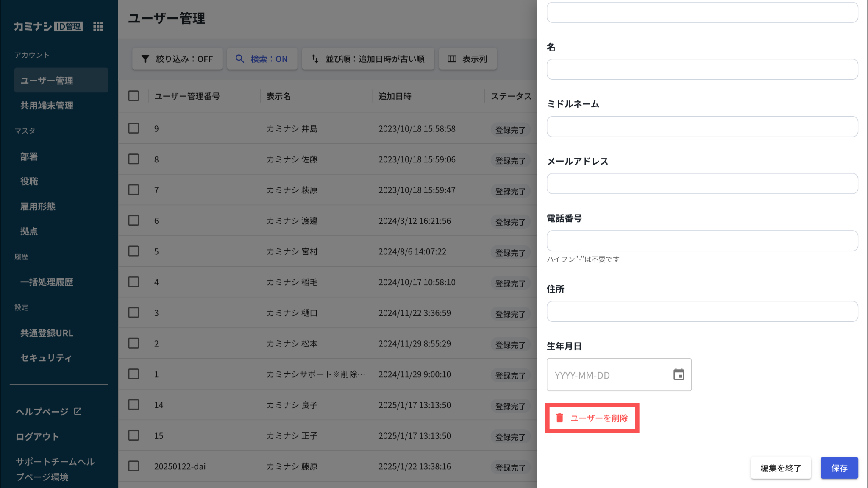This screenshot has width=868, height=488.
Task: Open the app grid launcher icon
Action: coord(98,26)
